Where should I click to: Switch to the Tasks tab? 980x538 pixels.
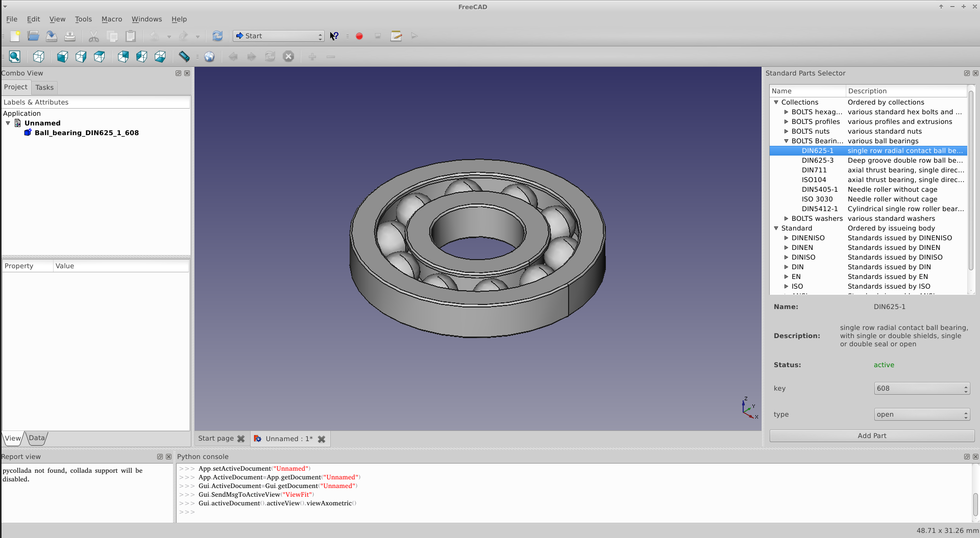click(44, 88)
